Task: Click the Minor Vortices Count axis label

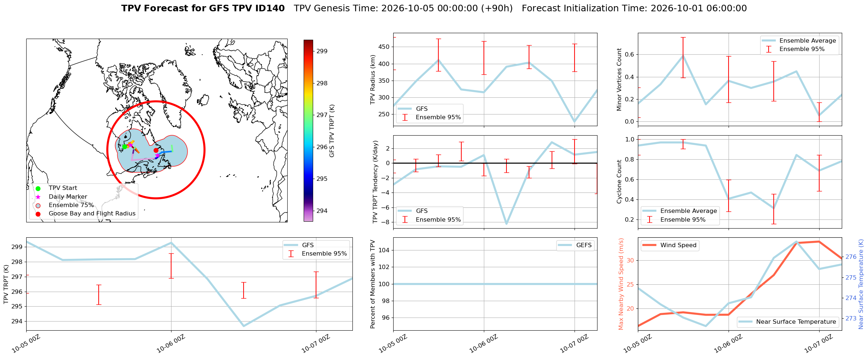Action: click(619, 79)
